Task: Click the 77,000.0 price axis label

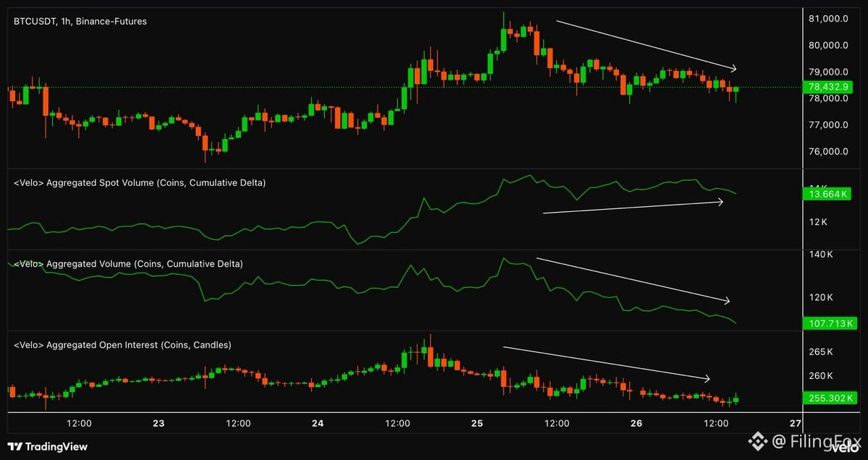Action: click(829, 125)
